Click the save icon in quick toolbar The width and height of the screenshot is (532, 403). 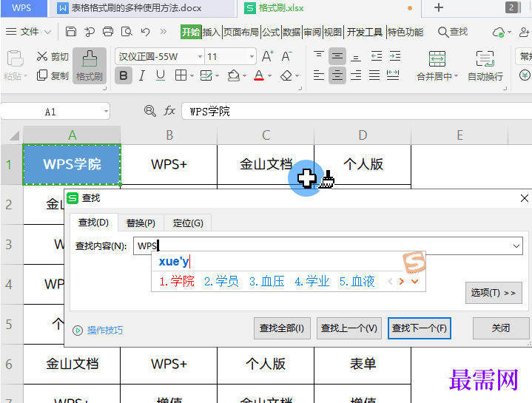71,32
